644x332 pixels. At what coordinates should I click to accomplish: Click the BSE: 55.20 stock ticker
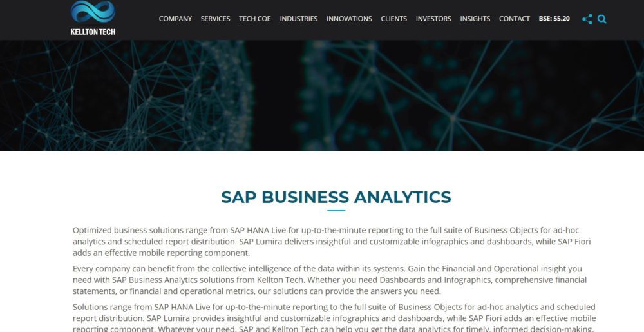click(554, 19)
